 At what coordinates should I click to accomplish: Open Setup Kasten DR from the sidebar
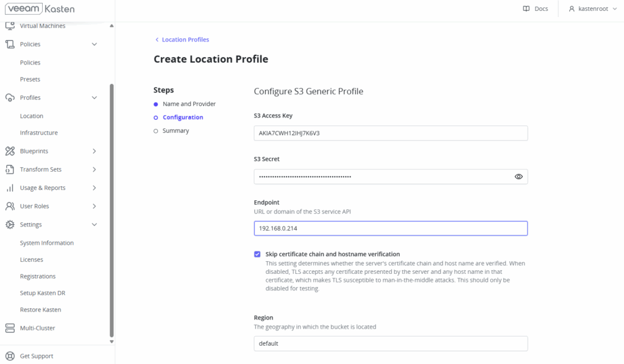[42, 293]
